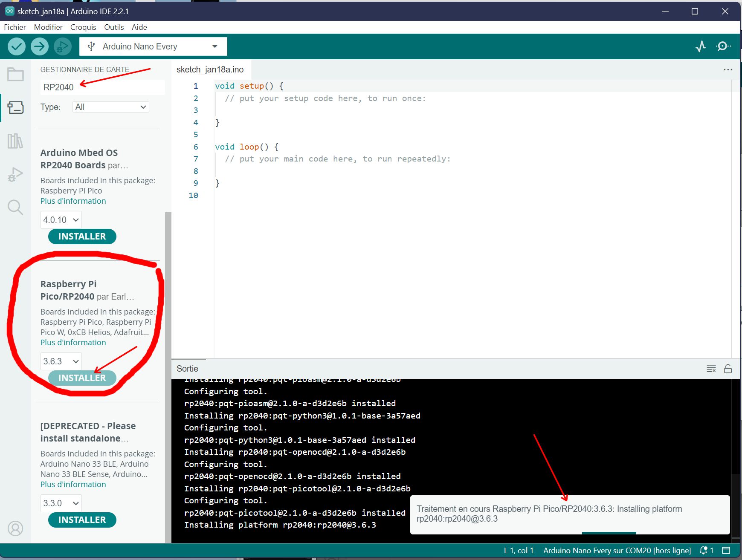The image size is (742, 560).
Task: Open the board selector dropdown Arduino Nano Every
Action: tap(153, 46)
